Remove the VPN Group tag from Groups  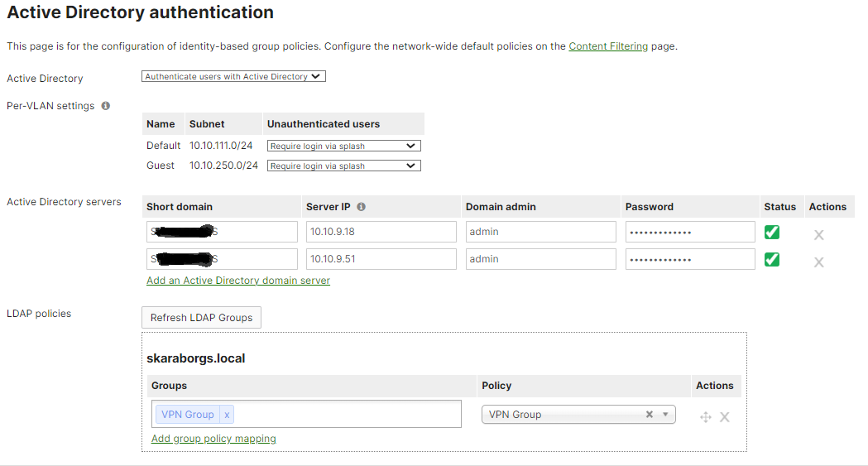[228, 415]
